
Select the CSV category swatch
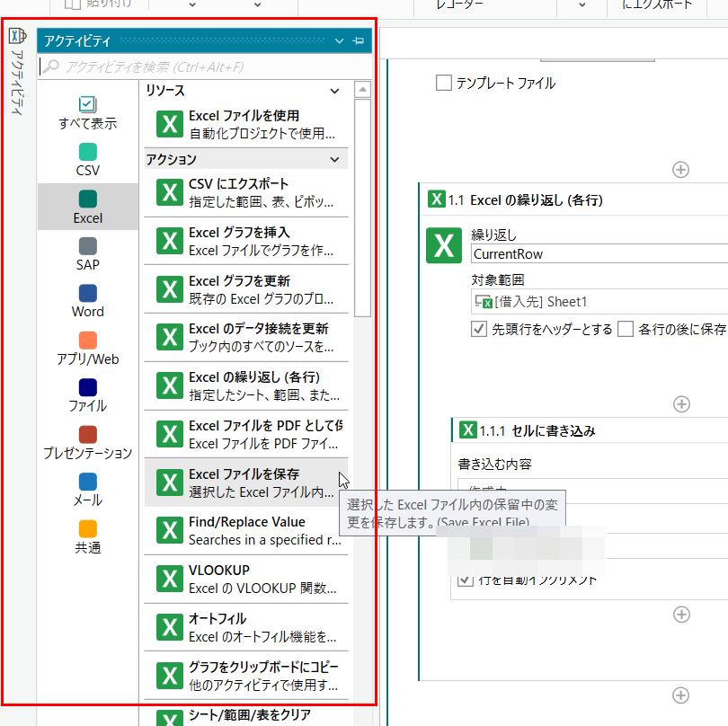tap(88, 152)
